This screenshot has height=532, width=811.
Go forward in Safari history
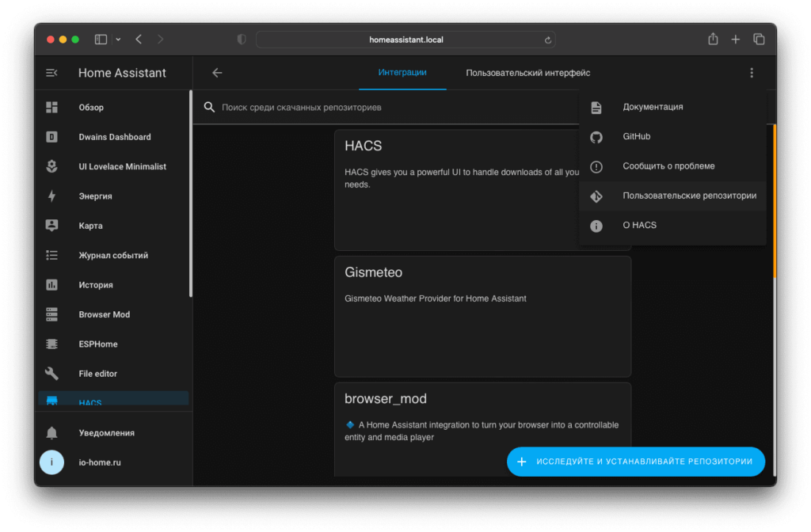(160, 40)
